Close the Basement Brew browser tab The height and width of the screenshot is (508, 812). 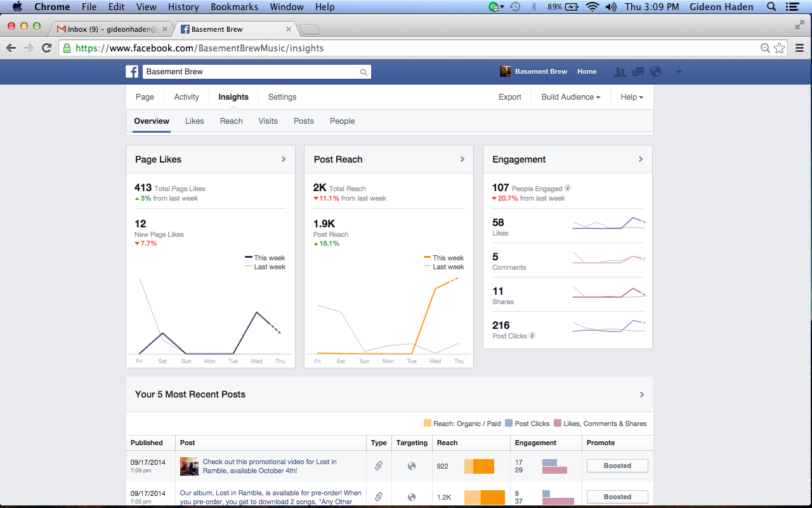(289, 29)
